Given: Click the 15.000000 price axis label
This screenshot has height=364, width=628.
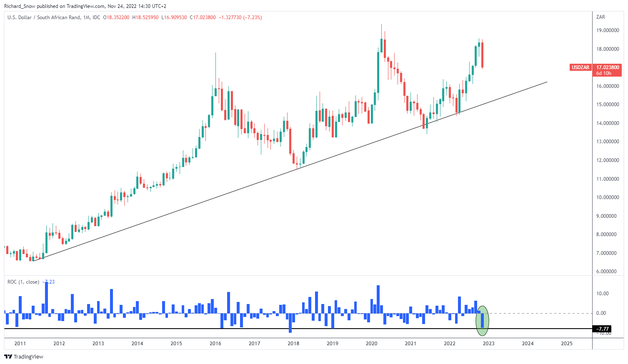Looking at the screenshot, I should (607, 105).
